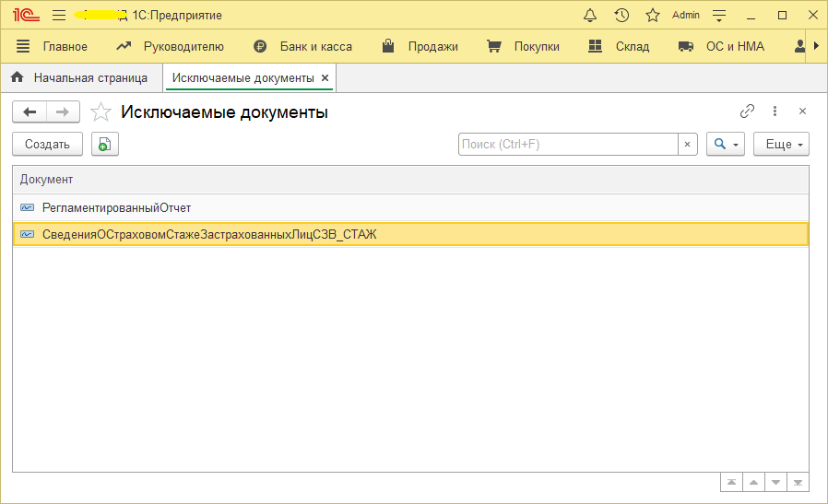Screen dimensions: 828x504
Task: Open notifications bell icon
Action: [590, 16]
